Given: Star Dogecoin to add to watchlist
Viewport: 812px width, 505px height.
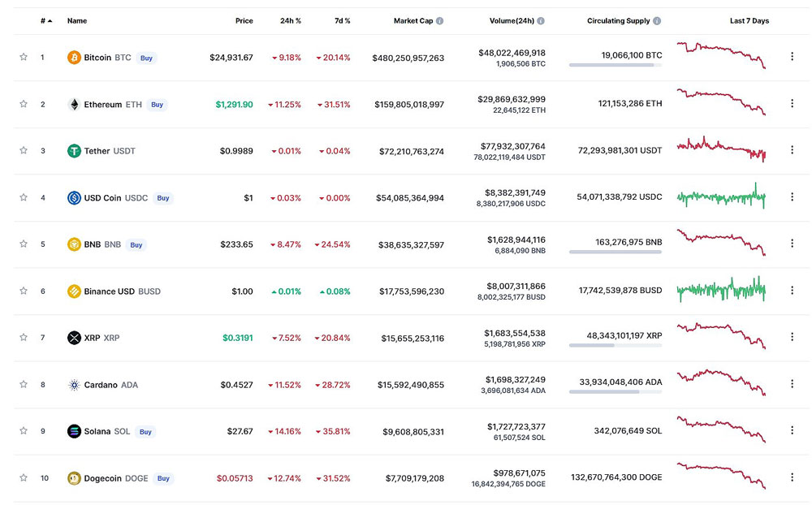Looking at the screenshot, I should click(x=24, y=477).
